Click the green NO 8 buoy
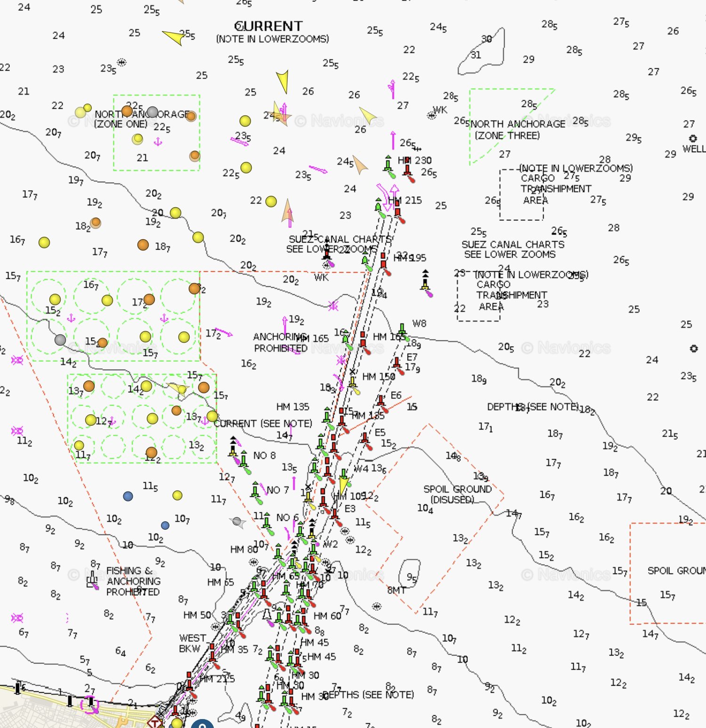706x728 pixels. (x=244, y=459)
